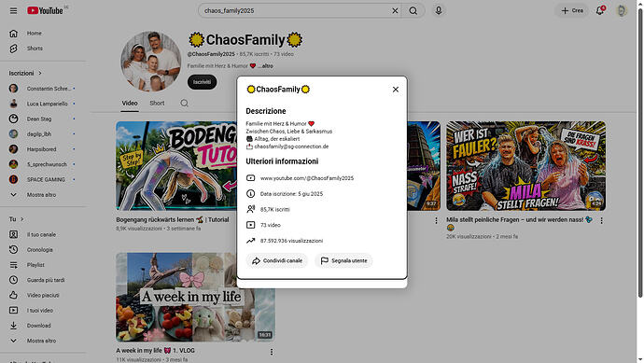Expand Mostra altro under Tu
This screenshot has height=363, width=644.
point(43,341)
